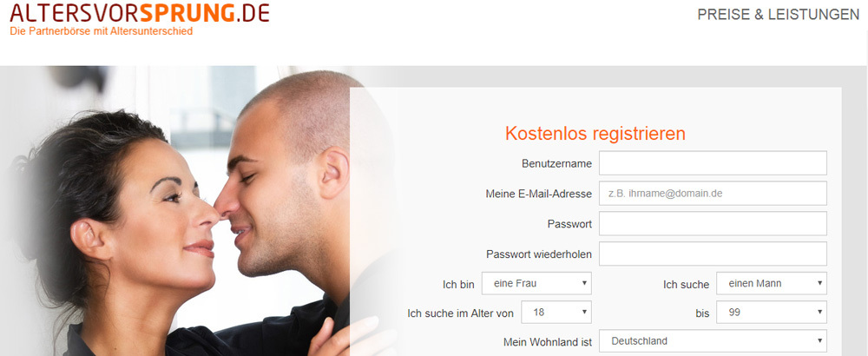Image resolution: width=868 pixels, height=356 pixels.
Task: Click the arrow of the Deutschland dropdown
Action: tap(820, 341)
